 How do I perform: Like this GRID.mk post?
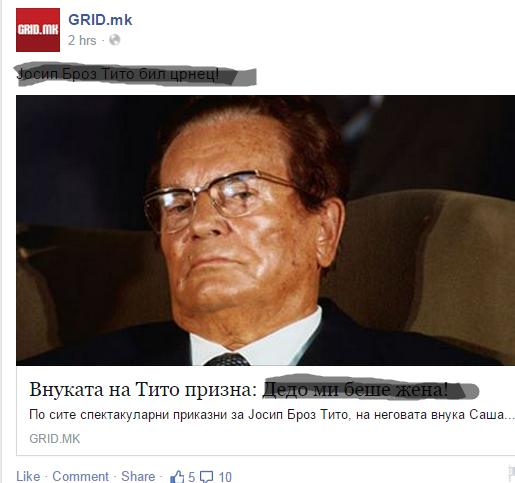pos(28,476)
